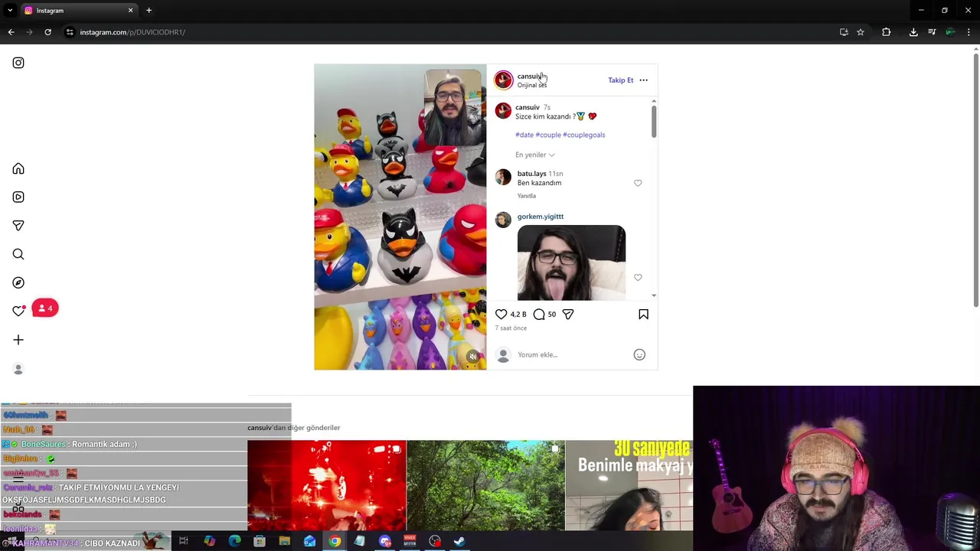Bookmark this page with star icon
The width and height of the screenshot is (980, 551).
point(861,32)
